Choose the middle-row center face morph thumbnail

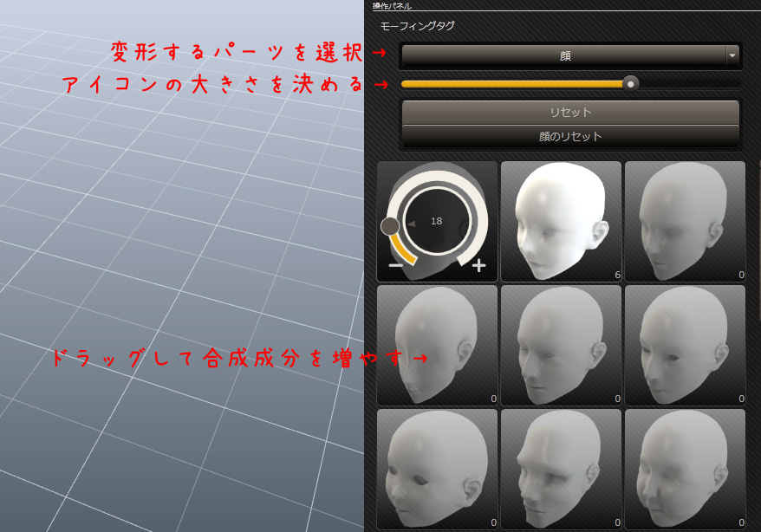[561, 345]
